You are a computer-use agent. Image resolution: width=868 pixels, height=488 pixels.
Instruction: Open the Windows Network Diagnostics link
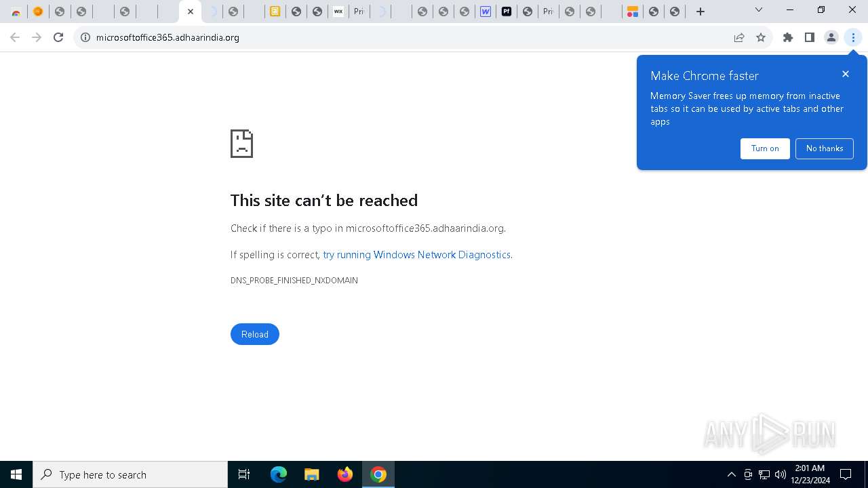[416, 255]
